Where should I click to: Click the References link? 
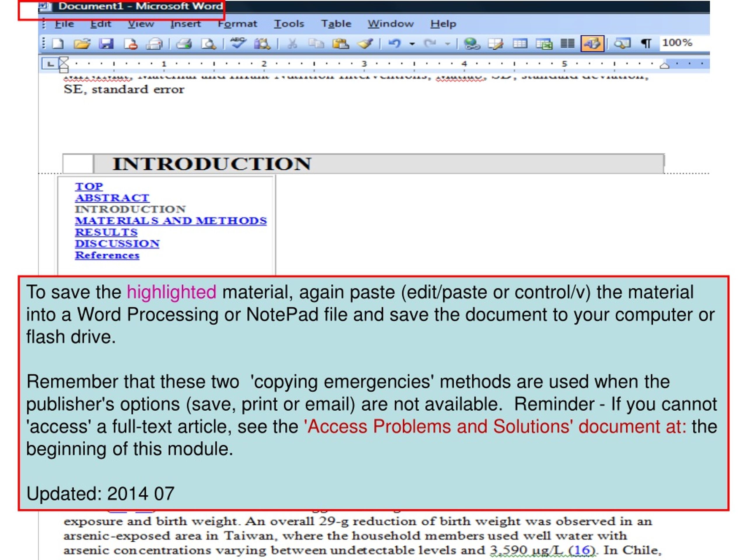[x=107, y=255]
